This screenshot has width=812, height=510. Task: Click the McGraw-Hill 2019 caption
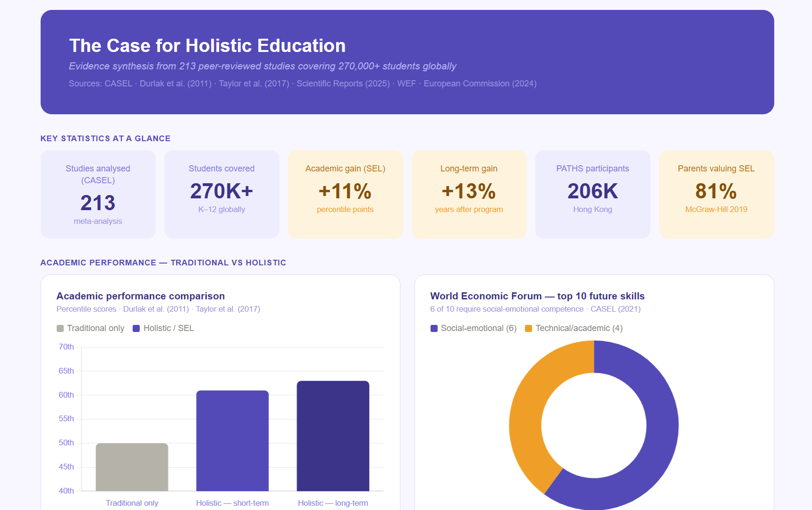coord(716,209)
